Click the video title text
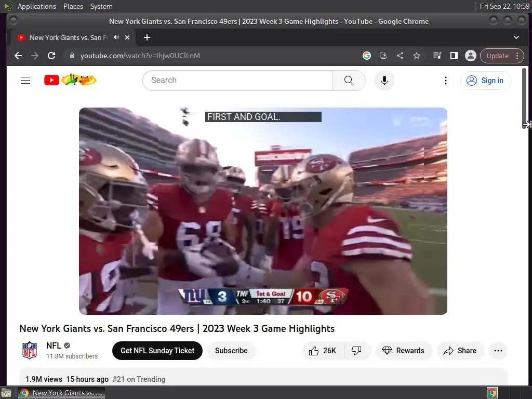 click(177, 328)
